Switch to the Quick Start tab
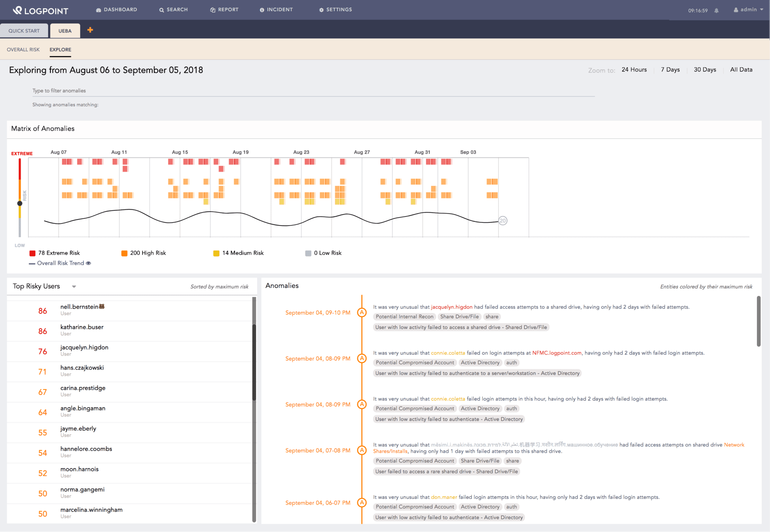Viewport: 770px width, 532px height. click(24, 31)
